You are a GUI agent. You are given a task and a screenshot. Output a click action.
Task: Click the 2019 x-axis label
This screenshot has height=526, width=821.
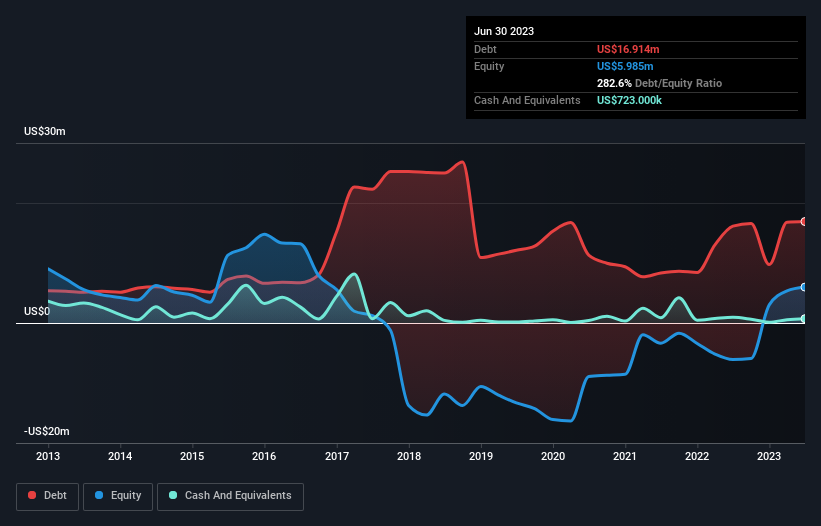(x=481, y=456)
